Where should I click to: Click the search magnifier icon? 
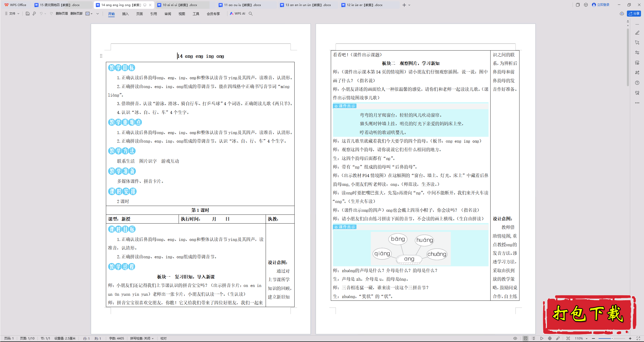click(251, 14)
